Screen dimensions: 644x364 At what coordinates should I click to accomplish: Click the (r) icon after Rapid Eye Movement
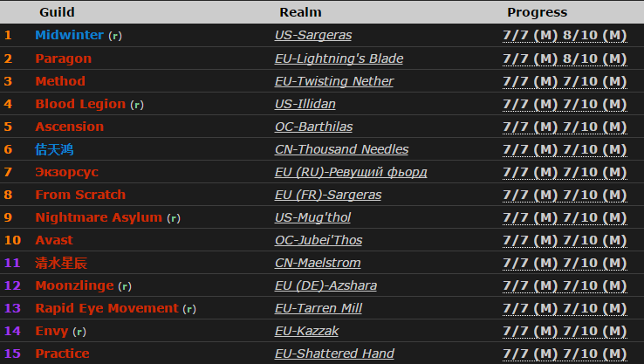click(x=189, y=309)
